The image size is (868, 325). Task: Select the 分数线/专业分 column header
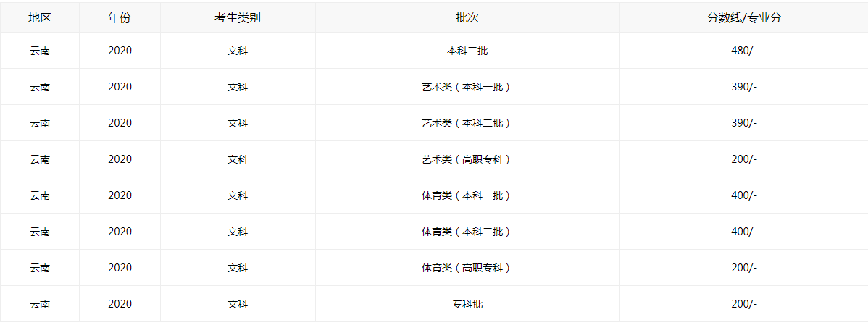(744, 18)
